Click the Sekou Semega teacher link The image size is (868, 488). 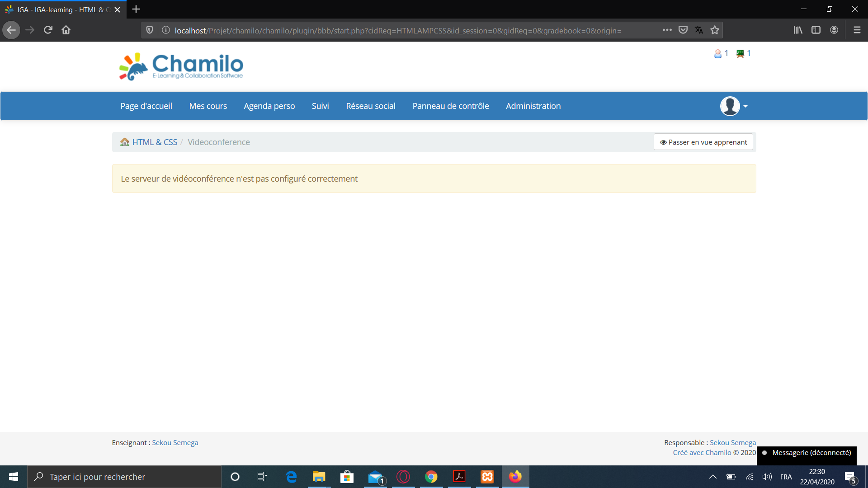tap(175, 442)
